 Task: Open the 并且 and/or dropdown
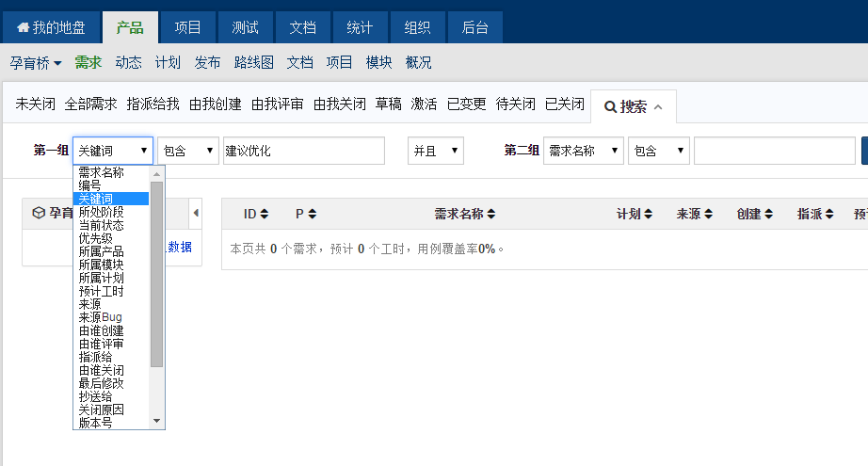click(x=436, y=151)
